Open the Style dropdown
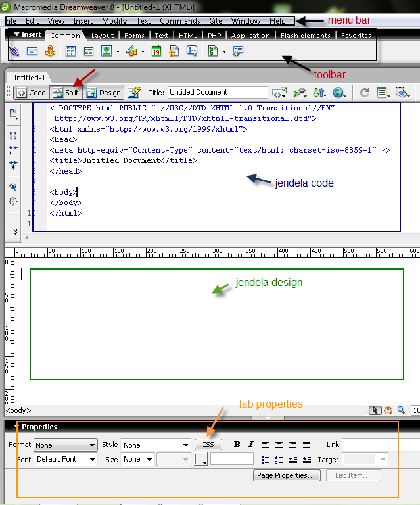The image size is (420, 505). pos(156,445)
